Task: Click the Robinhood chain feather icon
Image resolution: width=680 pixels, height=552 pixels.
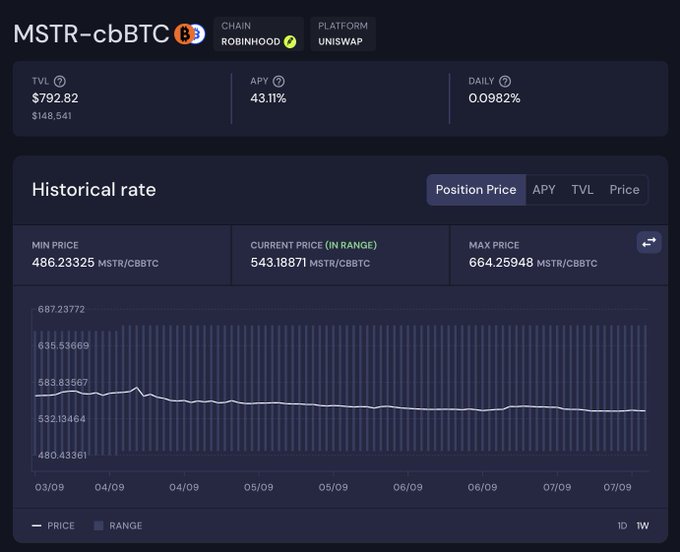Action: pyautogui.click(x=290, y=42)
